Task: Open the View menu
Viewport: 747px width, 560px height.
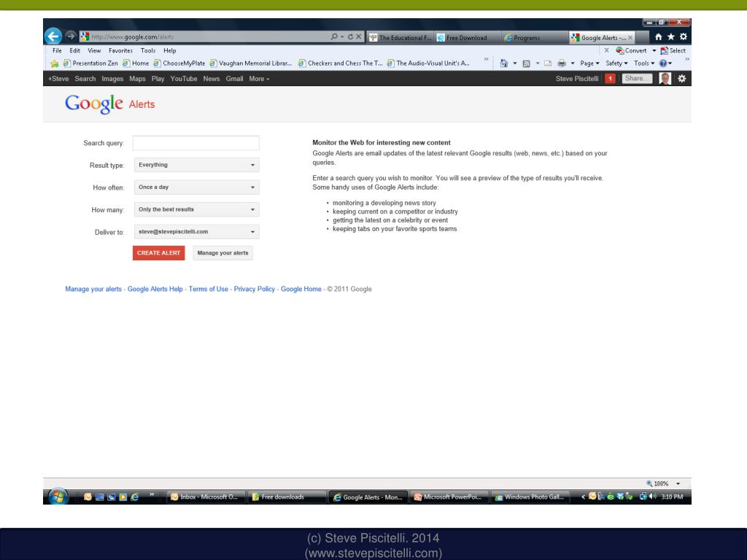Action: click(x=94, y=50)
